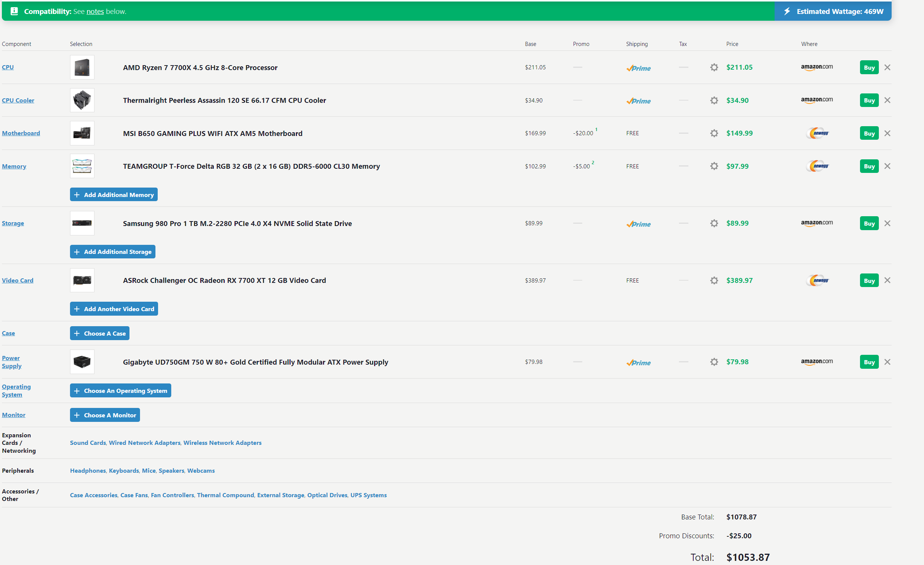Open Samsung 980 Pro 1 TB product page

237,223
